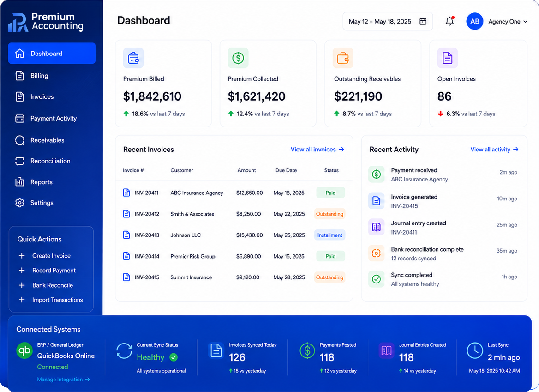539x392 pixels.
Task: Open the calendar icon in date range
Action: point(423,21)
